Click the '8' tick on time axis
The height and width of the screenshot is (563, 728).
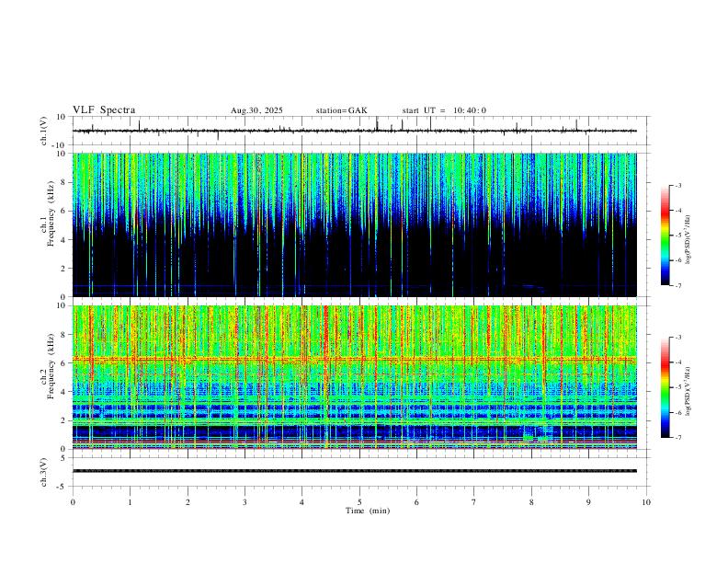pyautogui.click(x=531, y=502)
